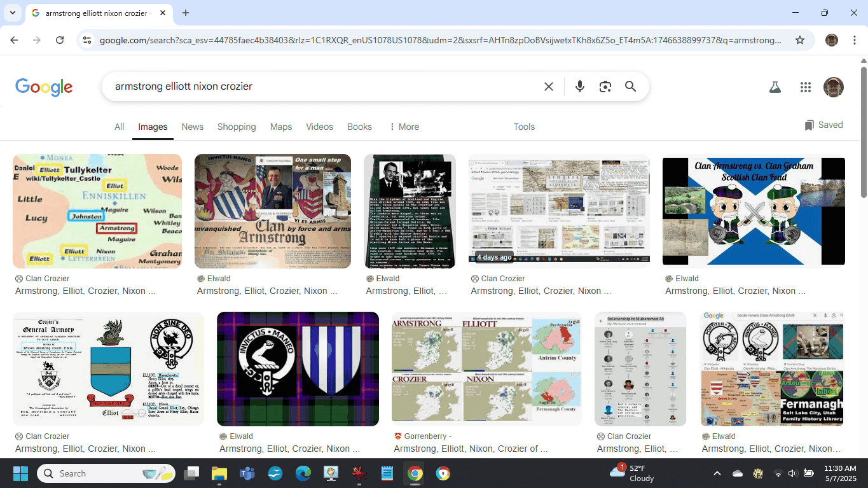The image size is (868, 488).
Task: Open Google Chrome taskbar icon
Action: [415, 473]
